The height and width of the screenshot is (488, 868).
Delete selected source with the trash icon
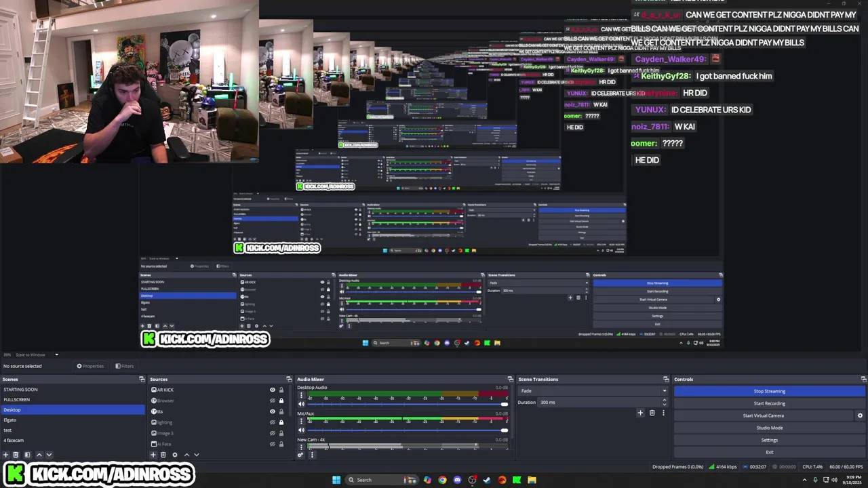pyautogui.click(x=163, y=455)
